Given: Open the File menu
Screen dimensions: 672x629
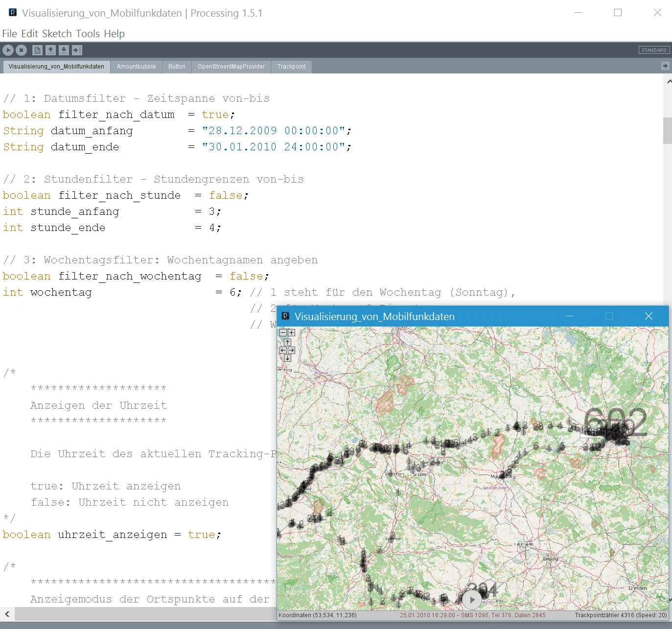Looking at the screenshot, I should point(9,33).
